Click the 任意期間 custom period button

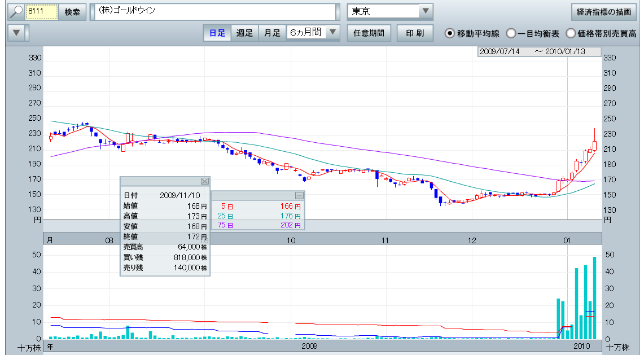tap(369, 33)
